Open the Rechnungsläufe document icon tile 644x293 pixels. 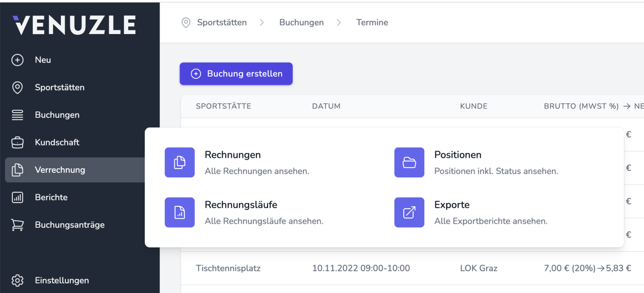click(x=179, y=212)
